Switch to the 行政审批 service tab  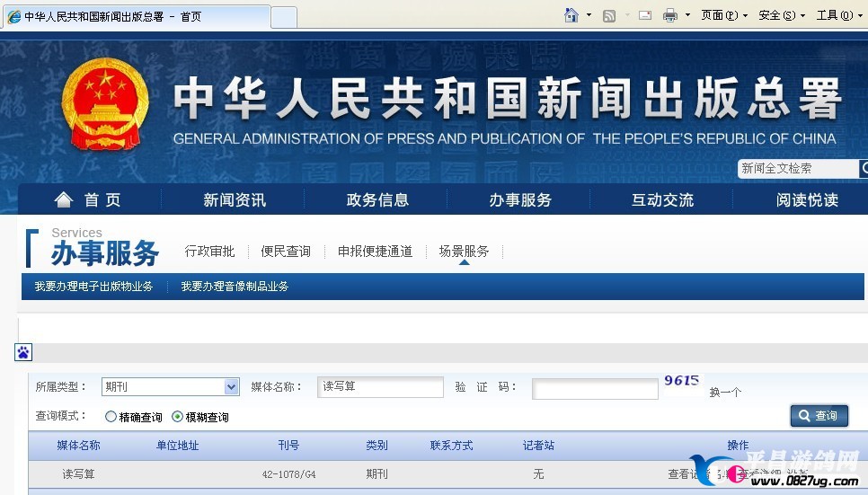(209, 252)
